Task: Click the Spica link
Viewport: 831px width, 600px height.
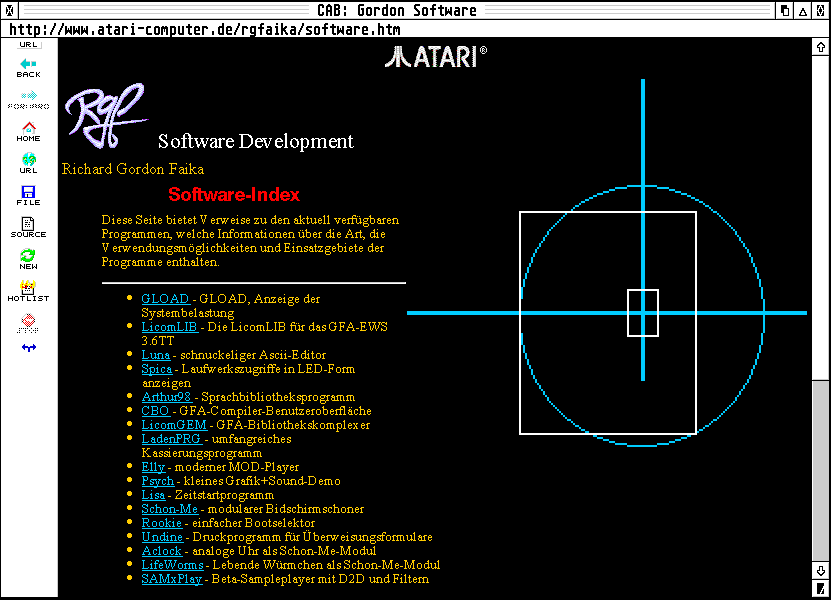Action: point(157,369)
